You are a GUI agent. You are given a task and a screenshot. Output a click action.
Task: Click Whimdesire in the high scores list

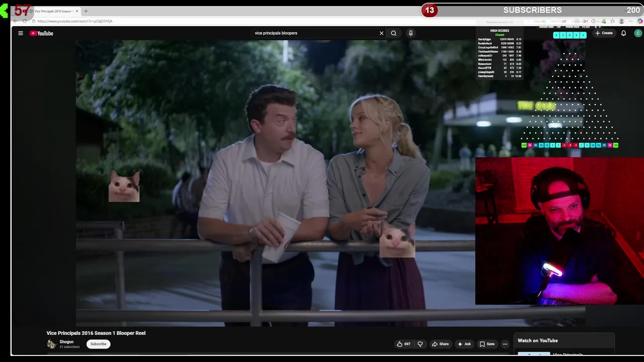click(x=486, y=60)
